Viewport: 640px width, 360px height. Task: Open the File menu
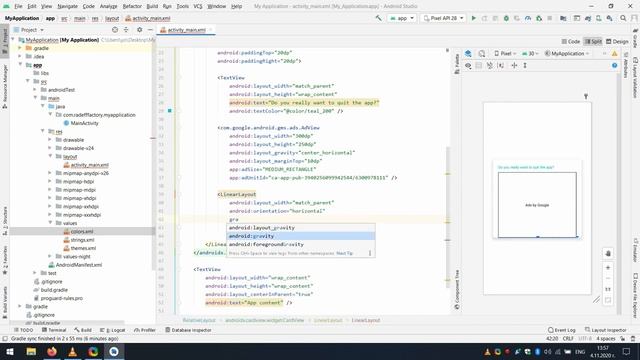pos(18,6)
